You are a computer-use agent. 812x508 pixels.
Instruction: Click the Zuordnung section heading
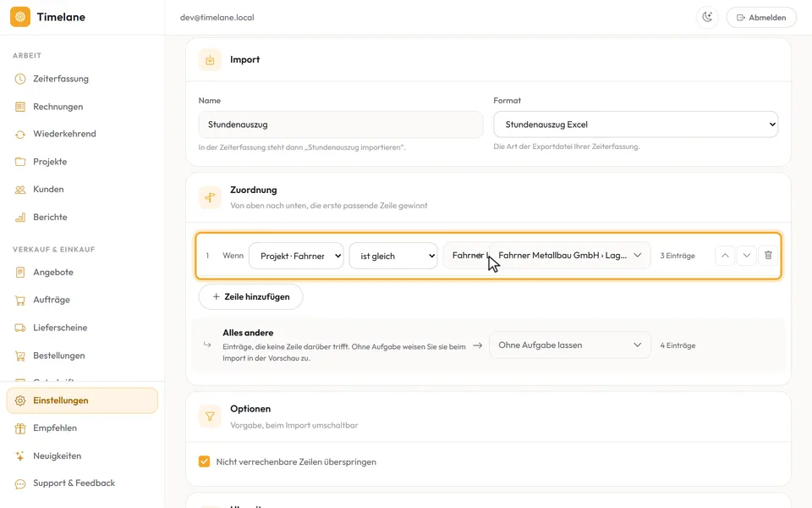254,190
